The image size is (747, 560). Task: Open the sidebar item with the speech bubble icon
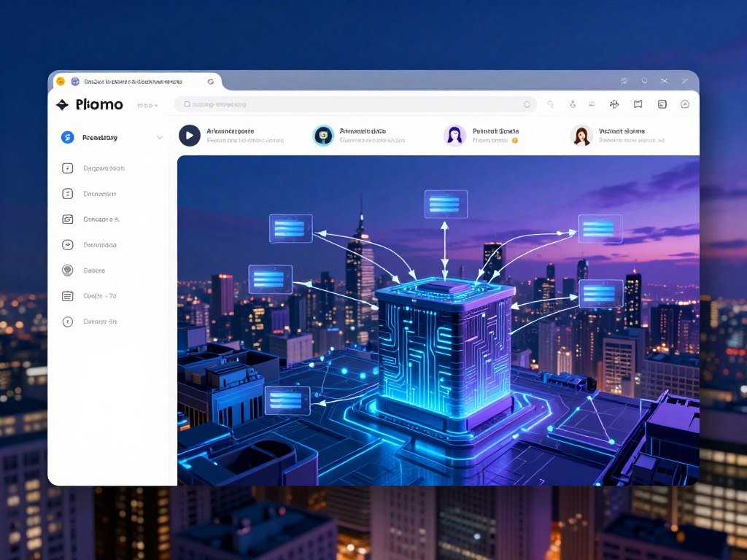pyautogui.click(x=83, y=271)
